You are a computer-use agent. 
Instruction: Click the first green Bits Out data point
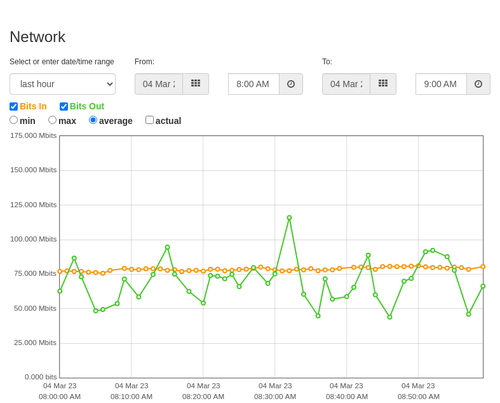60,291
